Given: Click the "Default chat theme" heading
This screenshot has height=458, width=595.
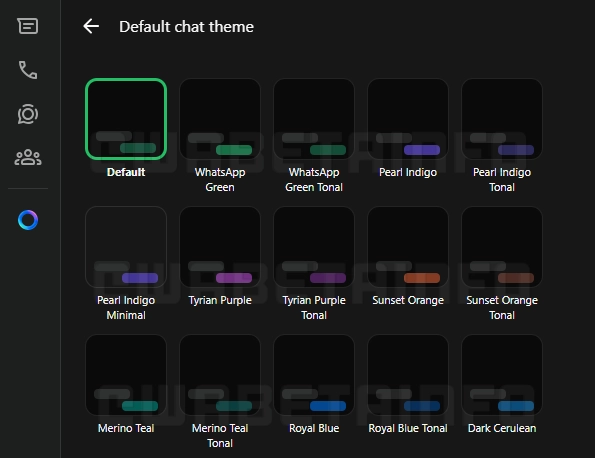Looking at the screenshot, I should 186,27.
